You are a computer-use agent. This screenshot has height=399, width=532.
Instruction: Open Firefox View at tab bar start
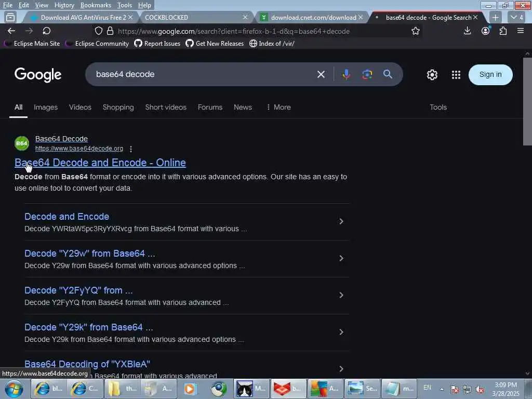(10, 17)
